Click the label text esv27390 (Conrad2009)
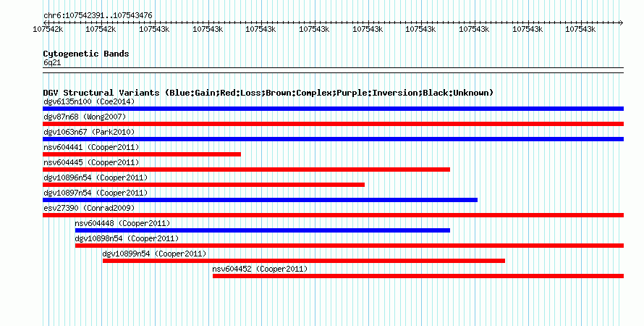This screenshot has width=644, height=326. [x=89, y=208]
